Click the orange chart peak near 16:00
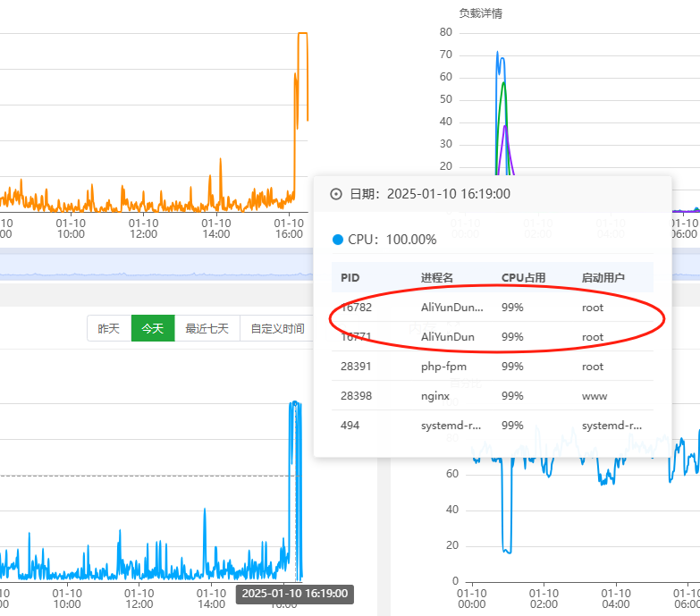Viewport: 700px width, 616px height. pyautogui.click(x=302, y=33)
